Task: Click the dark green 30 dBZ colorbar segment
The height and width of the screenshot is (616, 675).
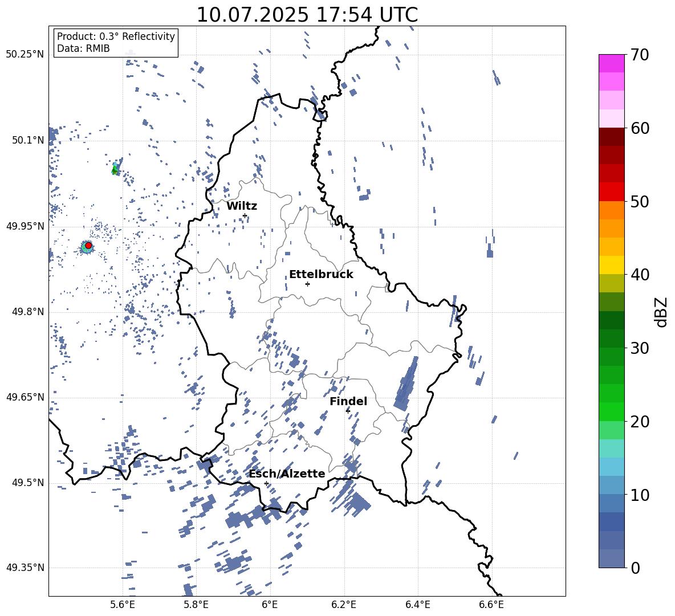Action: pos(611,338)
